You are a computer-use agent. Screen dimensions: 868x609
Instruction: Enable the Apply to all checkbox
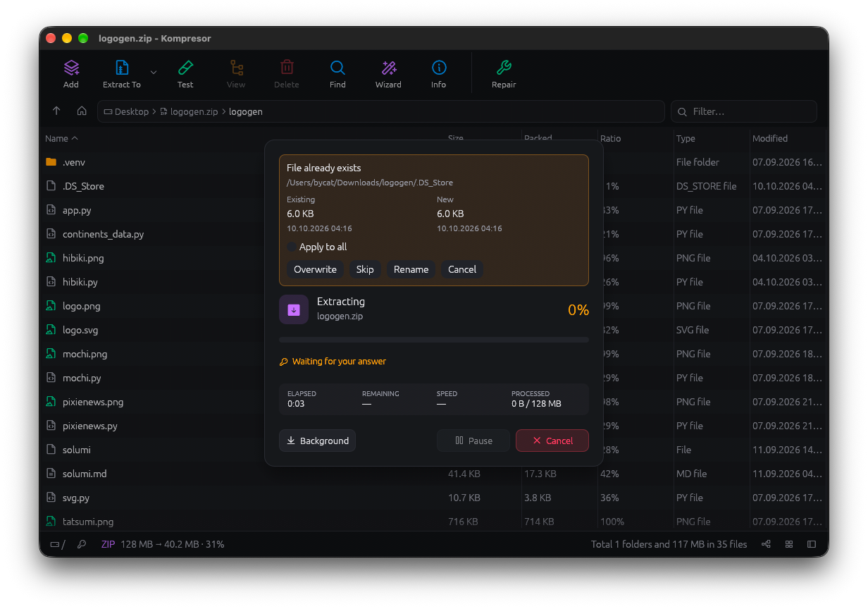(x=292, y=247)
